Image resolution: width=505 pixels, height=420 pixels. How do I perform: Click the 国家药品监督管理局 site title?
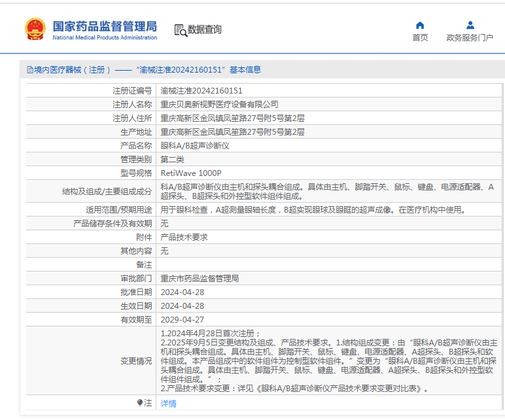[105, 26]
